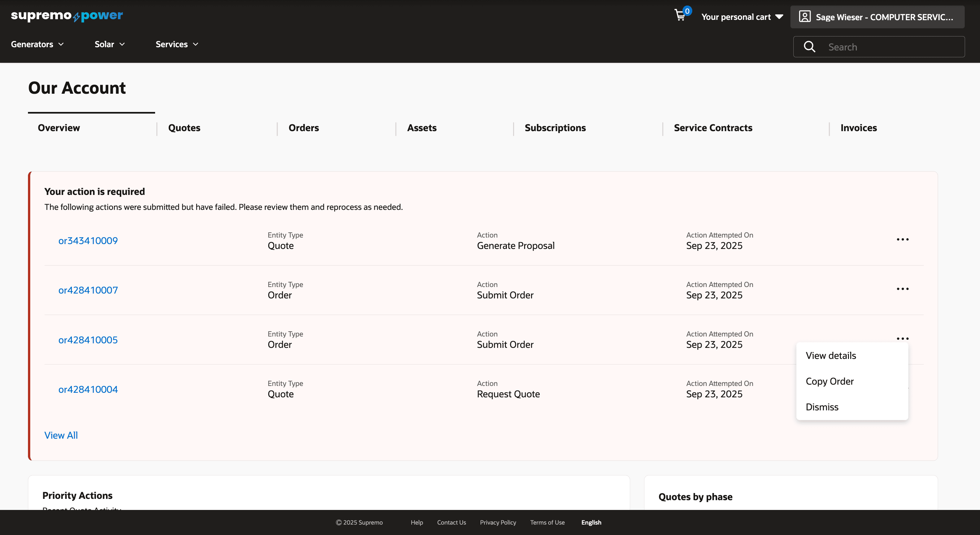Screen dimensions: 980x535
Task: Switch to the Quotes tab
Action: tap(184, 128)
